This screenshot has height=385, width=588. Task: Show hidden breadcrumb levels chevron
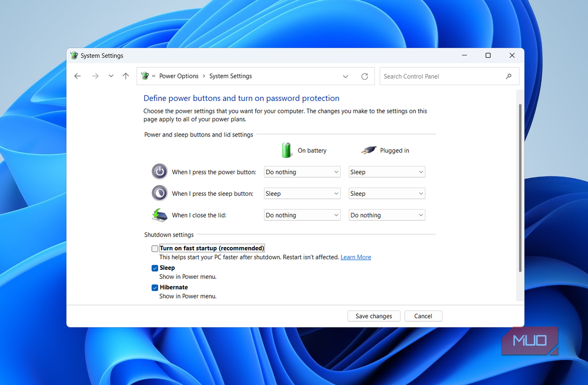tap(154, 76)
